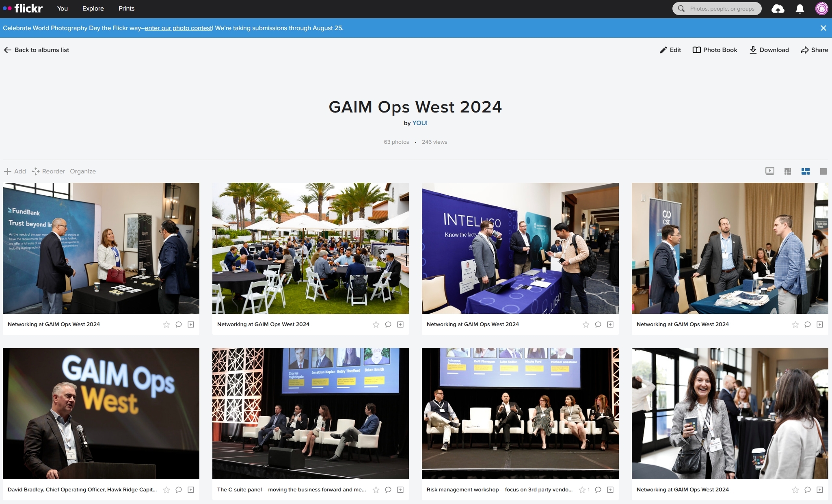Click the photo search field

(x=717, y=9)
